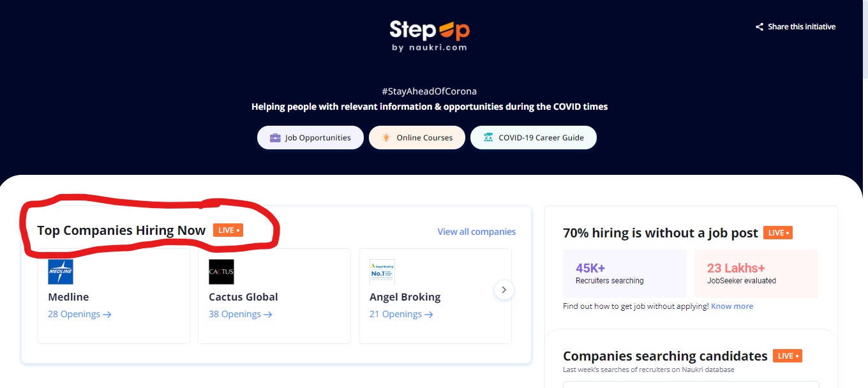This screenshot has height=388, width=868.
Task: Click the StepUp by naukri.com logo
Action: pyautogui.click(x=430, y=36)
